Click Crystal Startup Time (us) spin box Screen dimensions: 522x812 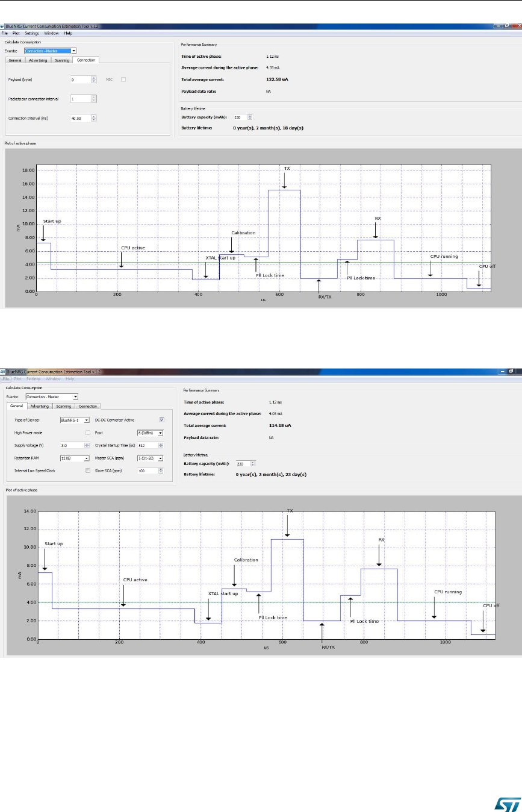(150, 445)
